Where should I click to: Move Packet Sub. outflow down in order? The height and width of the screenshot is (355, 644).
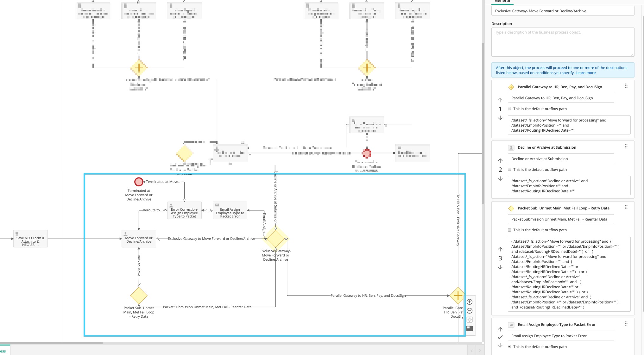(500, 267)
